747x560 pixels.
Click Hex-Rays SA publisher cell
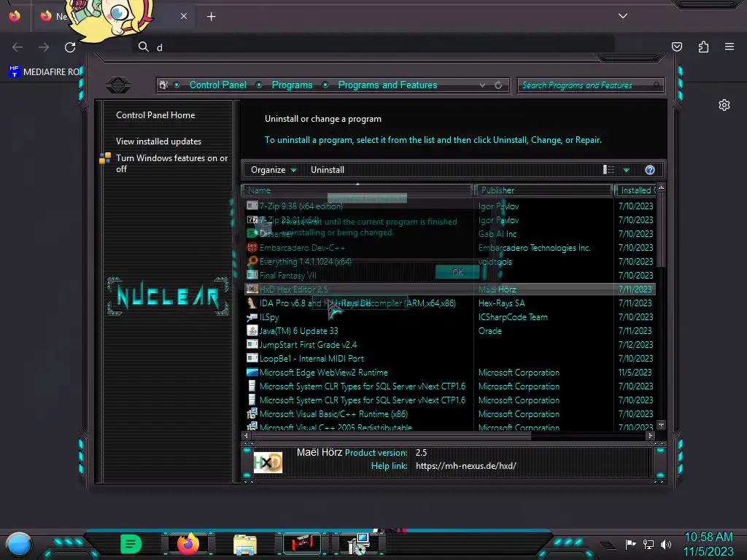pos(501,303)
